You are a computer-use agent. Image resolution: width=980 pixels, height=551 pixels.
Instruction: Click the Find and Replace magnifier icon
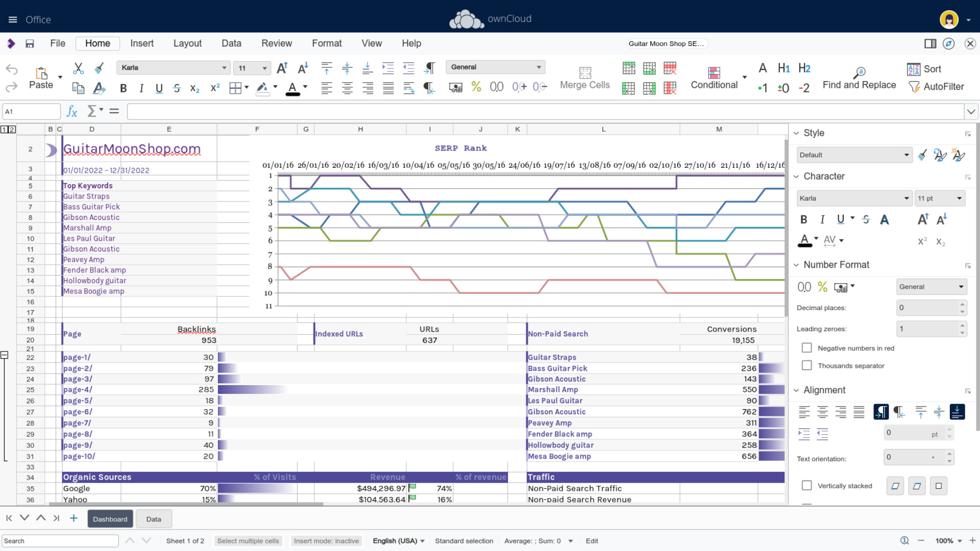coord(860,72)
